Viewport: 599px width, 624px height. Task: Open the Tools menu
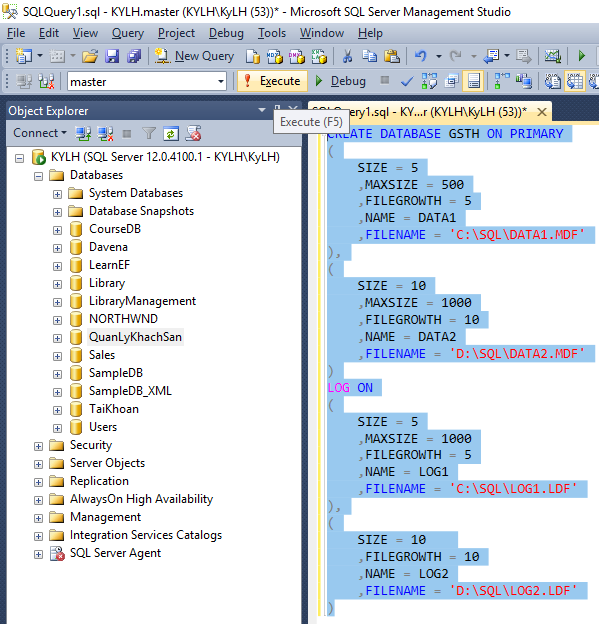[272, 33]
